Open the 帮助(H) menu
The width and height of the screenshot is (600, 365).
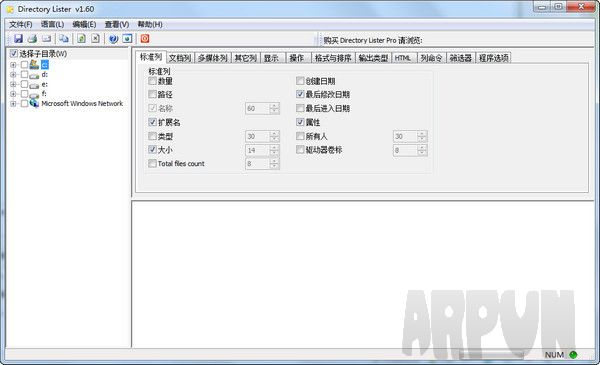150,24
